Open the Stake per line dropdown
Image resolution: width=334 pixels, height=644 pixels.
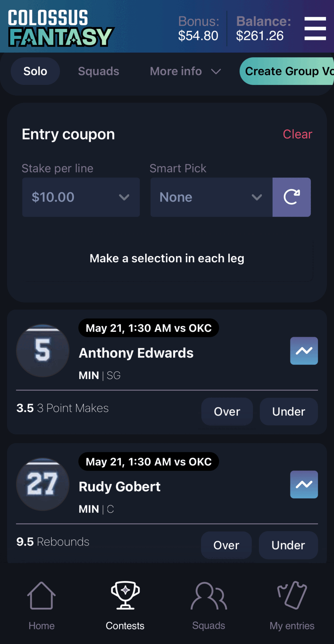click(81, 197)
